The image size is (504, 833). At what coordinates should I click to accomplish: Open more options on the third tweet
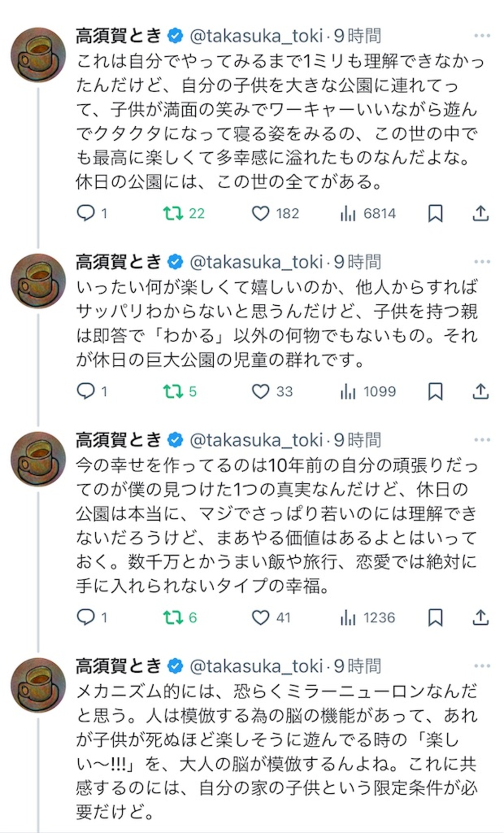(x=482, y=440)
